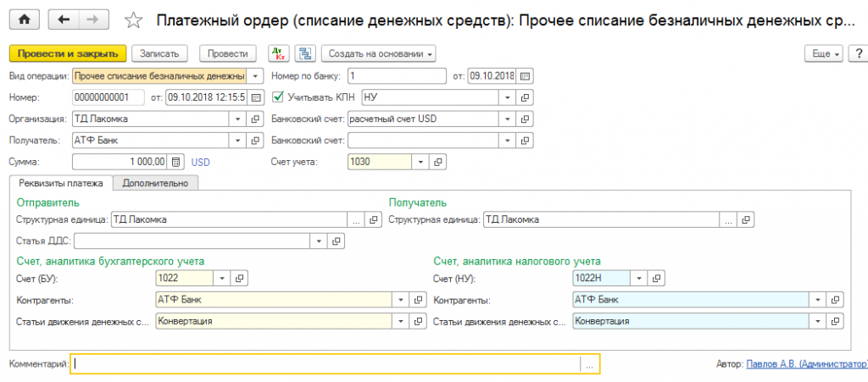Switch to Дополнительно tab
Image resolution: width=868 pixels, height=382 pixels.
pos(156,183)
